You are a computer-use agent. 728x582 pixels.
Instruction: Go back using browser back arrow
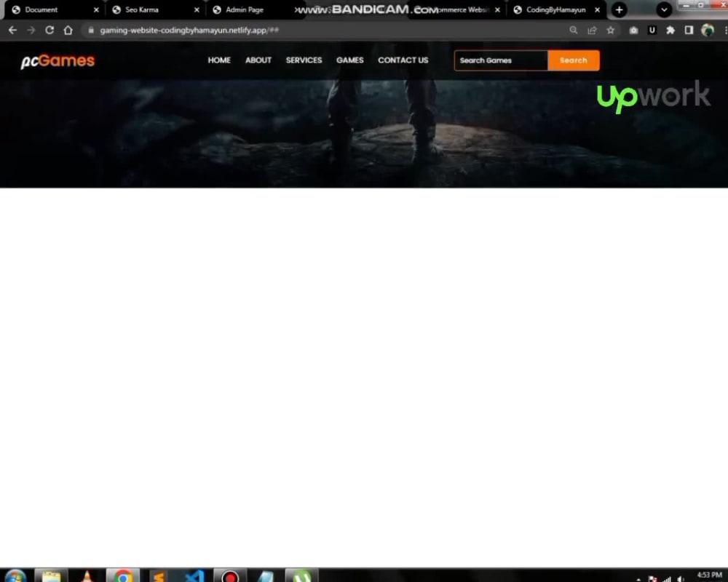tap(12, 30)
